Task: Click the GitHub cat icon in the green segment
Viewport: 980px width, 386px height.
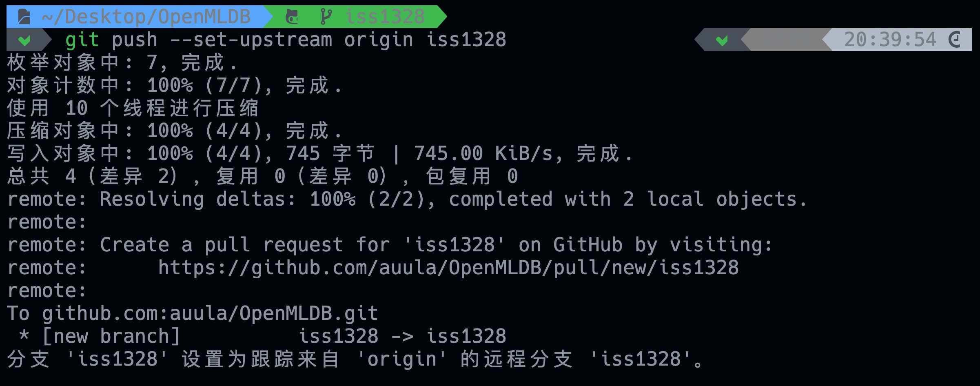Action: click(292, 17)
